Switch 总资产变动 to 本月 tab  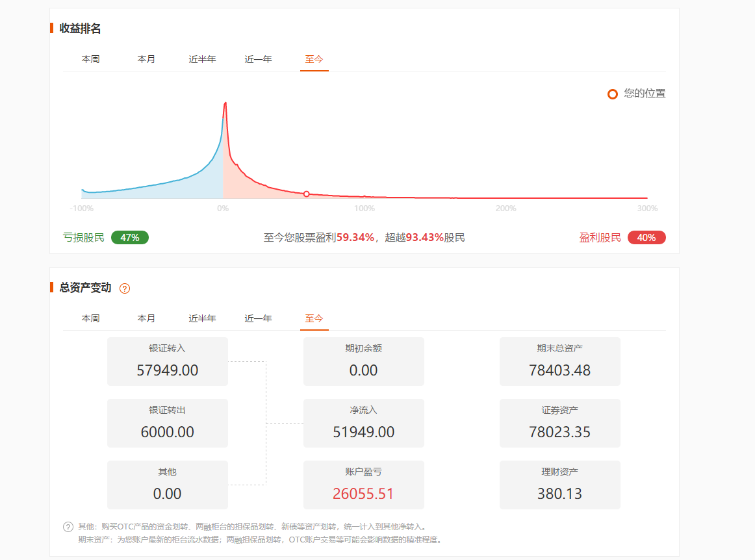[146, 318]
